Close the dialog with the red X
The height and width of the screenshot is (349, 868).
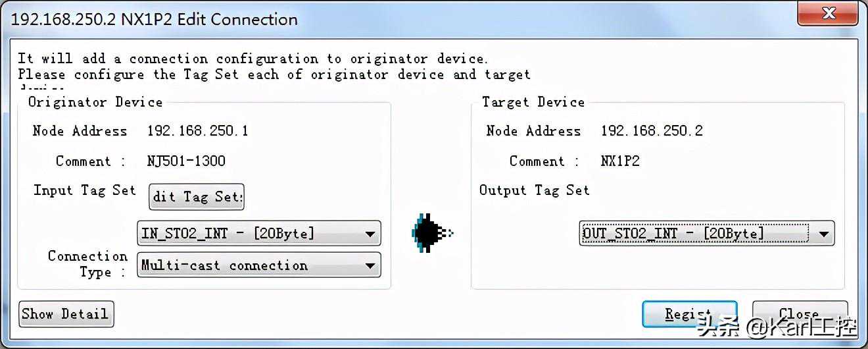pyautogui.click(x=829, y=14)
